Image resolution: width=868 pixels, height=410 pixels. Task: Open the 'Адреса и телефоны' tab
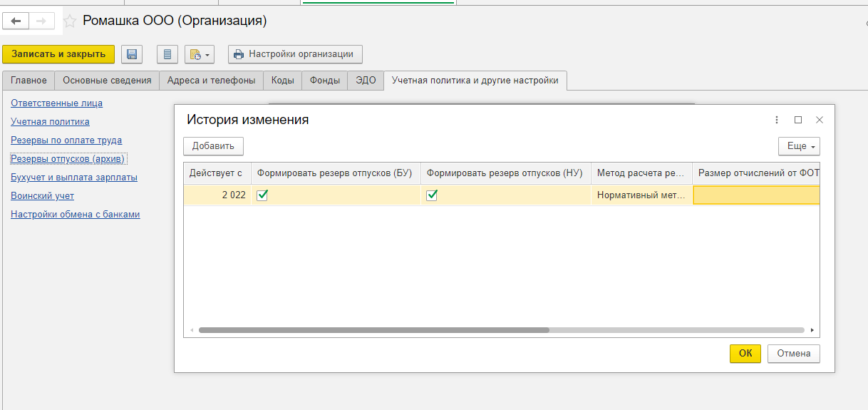click(212, 81)
